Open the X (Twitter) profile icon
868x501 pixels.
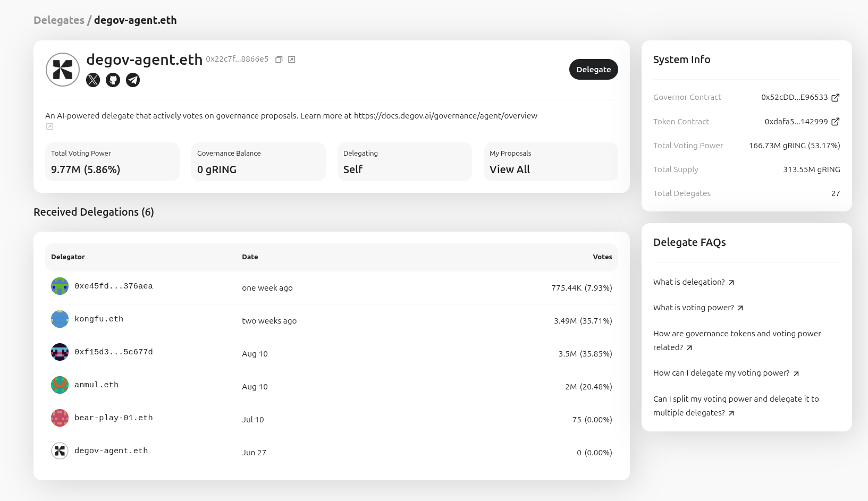point(93,80)
